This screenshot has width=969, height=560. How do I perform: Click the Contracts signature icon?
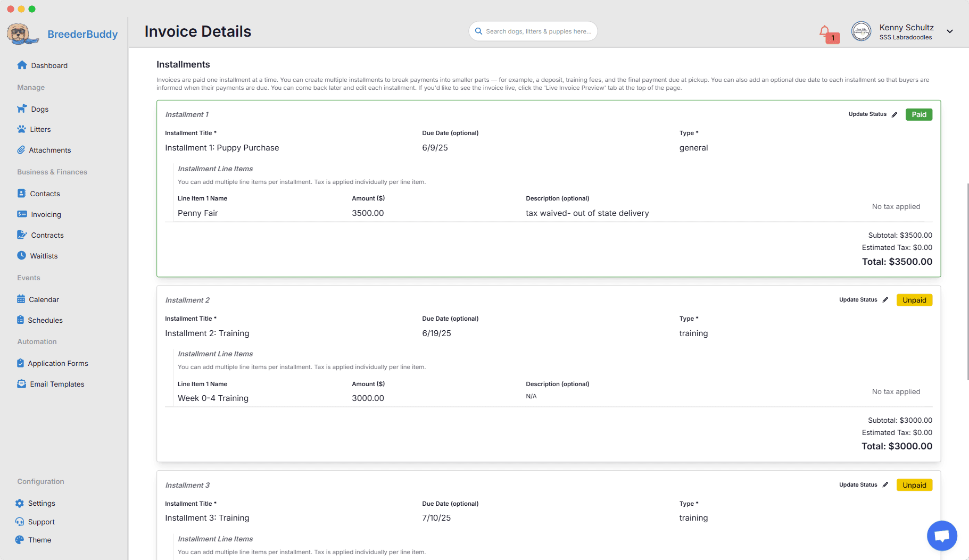pyautogui.click(x=22, y=235)
